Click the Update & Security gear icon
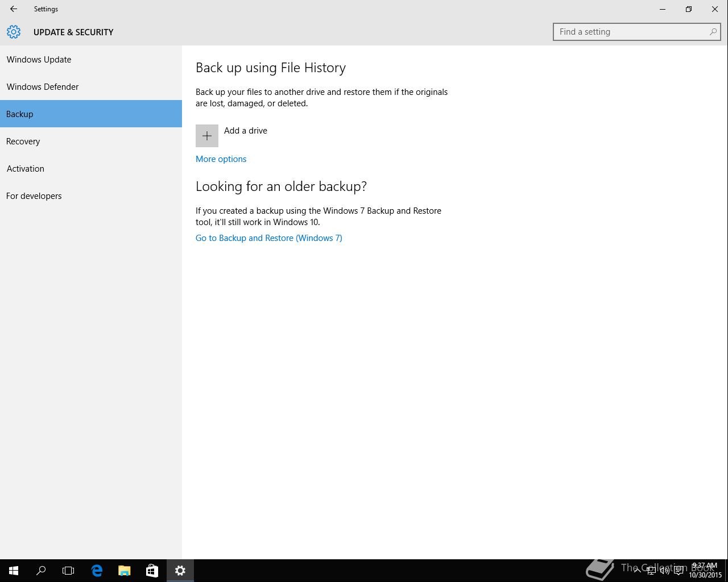The height and width of the screenshot is (582, 728). point(14,32)
